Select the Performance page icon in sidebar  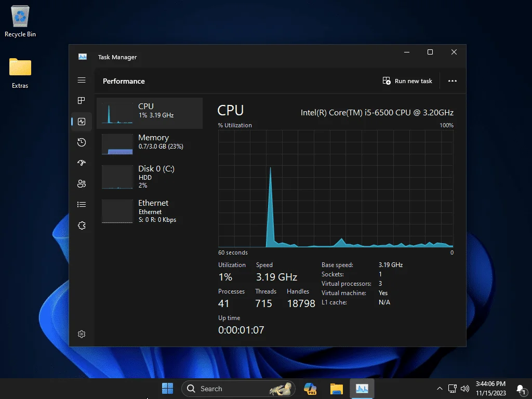click(82, 122)
